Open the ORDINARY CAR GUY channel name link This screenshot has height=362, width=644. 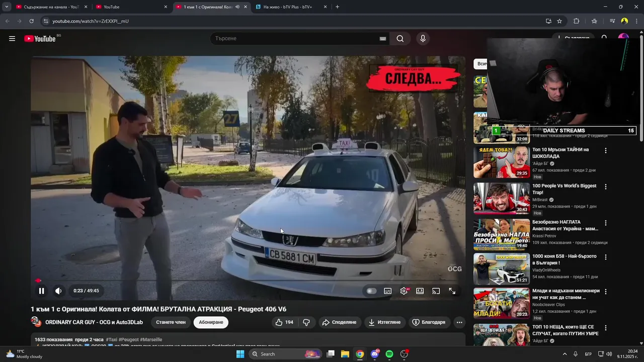click(x=94, y=322)
